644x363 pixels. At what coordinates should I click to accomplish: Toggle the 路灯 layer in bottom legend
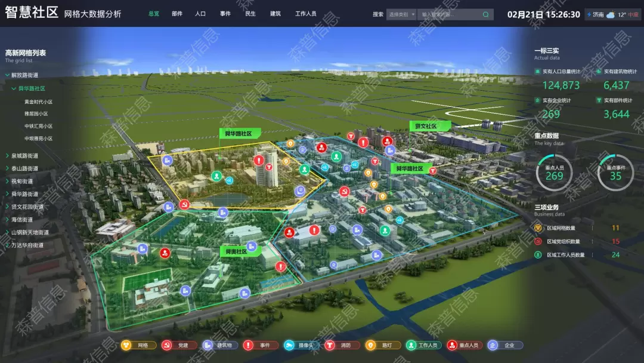(x=382, y=345)
